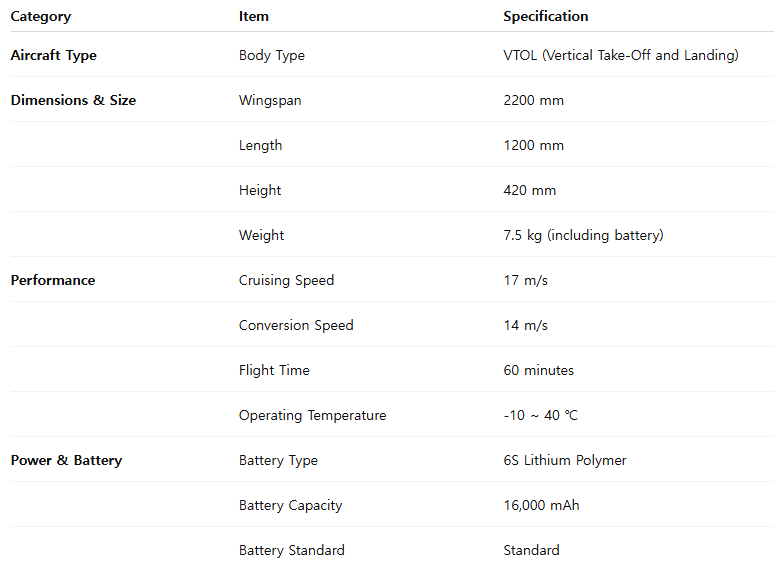Select the 2200 mm wingspan value

coord(534,100)
